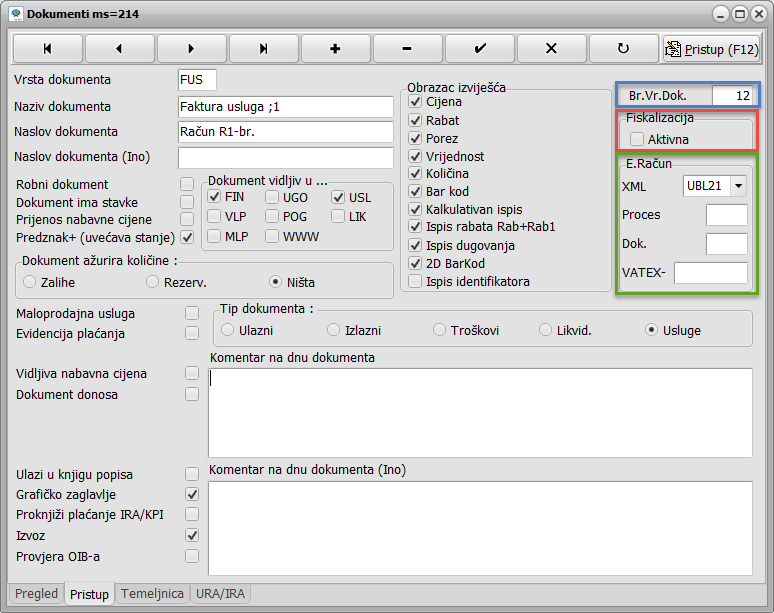Cancel edits with the X button

(551, 48)
